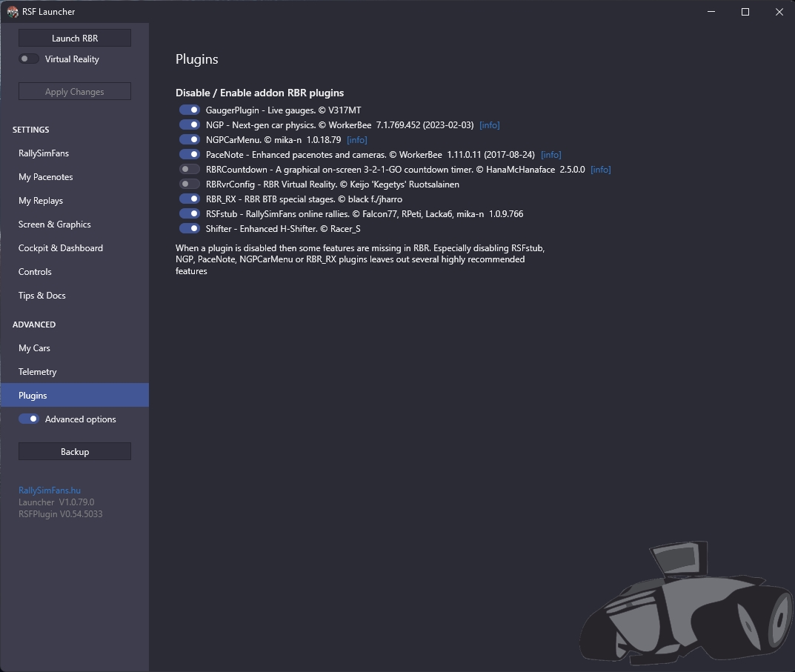Screen dimensions: 795x672
Task: Open the NGPCarMenu info link
Action: [x=357, y=140]
